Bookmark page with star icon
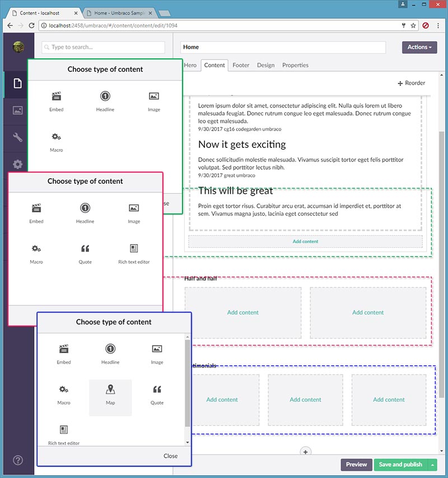 [413, 26]
